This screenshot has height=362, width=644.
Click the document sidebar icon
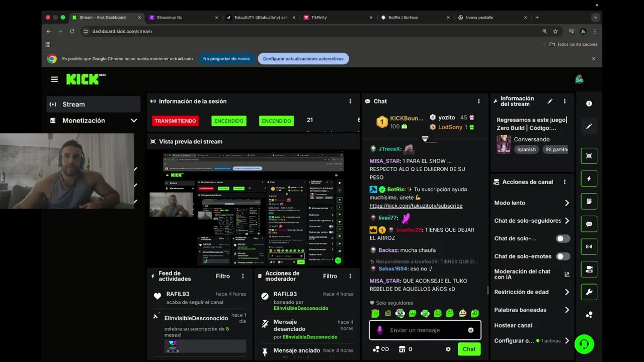click(589, 201)
